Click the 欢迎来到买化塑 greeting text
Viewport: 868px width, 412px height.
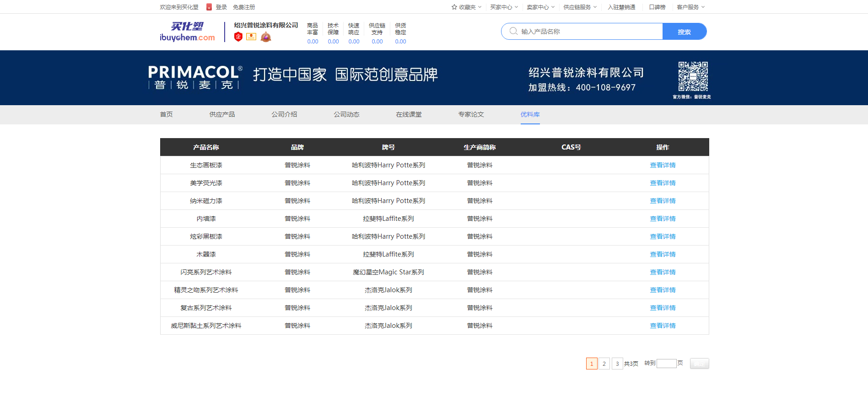[x=179, y=7]
